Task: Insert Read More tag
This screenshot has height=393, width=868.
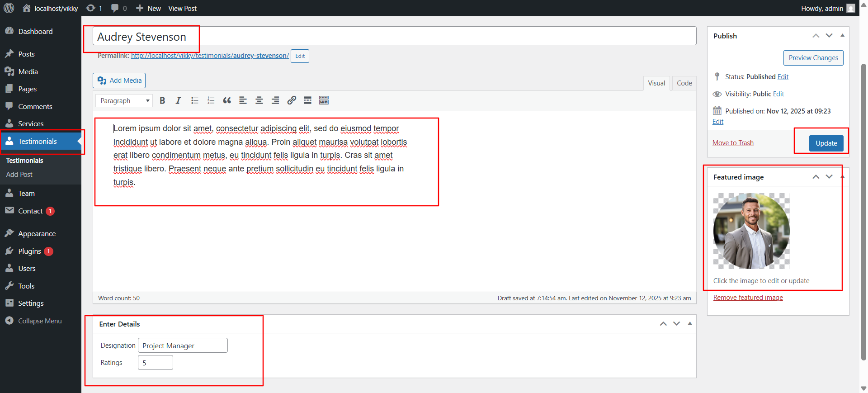Action: click(307, 100)
